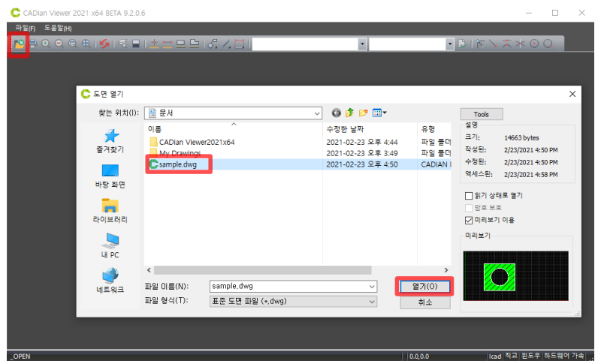
Task: Click the Create New Folder icon
Action: coord(363,113)
